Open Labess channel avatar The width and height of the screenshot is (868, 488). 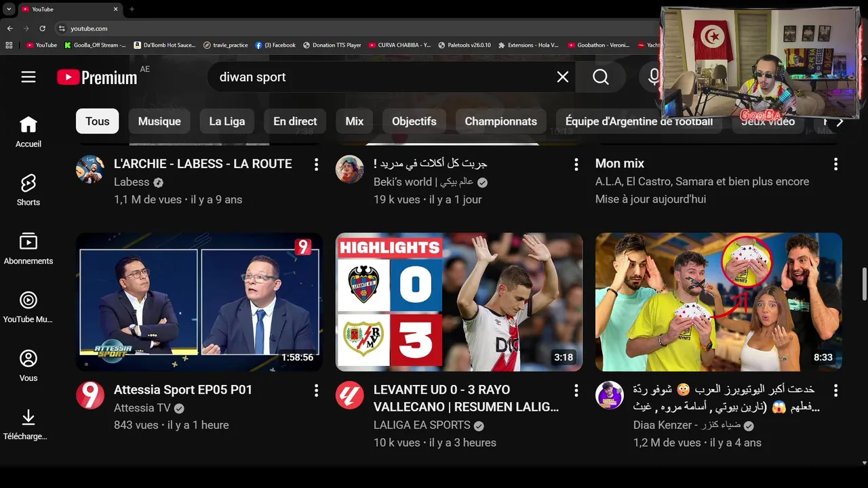[90, 169]
